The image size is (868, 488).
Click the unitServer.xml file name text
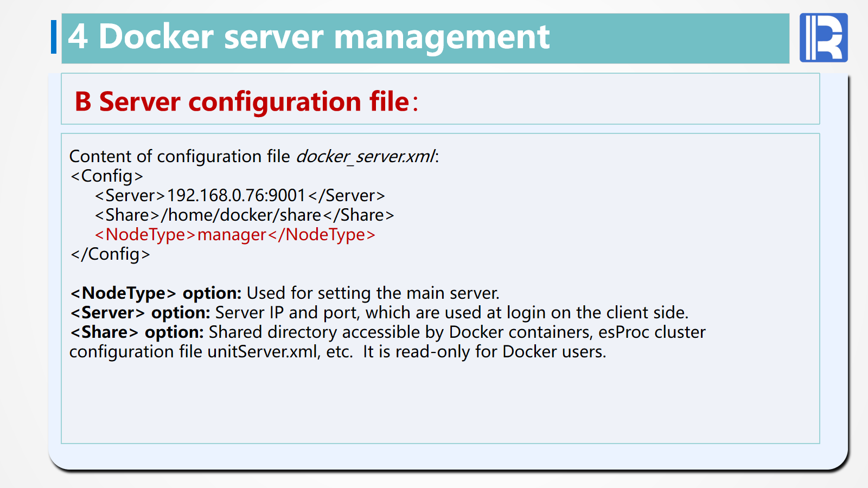click(264, 352)
